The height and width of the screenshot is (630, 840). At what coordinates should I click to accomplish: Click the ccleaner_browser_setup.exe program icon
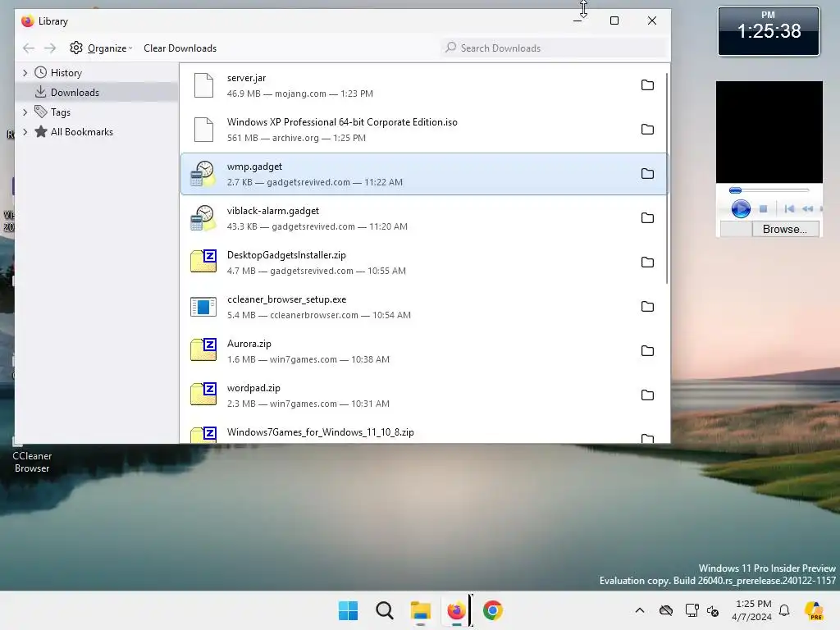coord(203,307)
